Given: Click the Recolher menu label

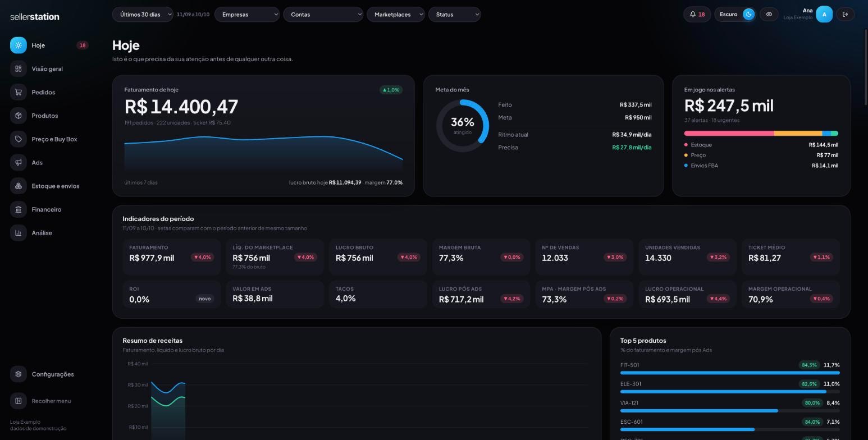Looking at the screenshot, I should point(51,401).
